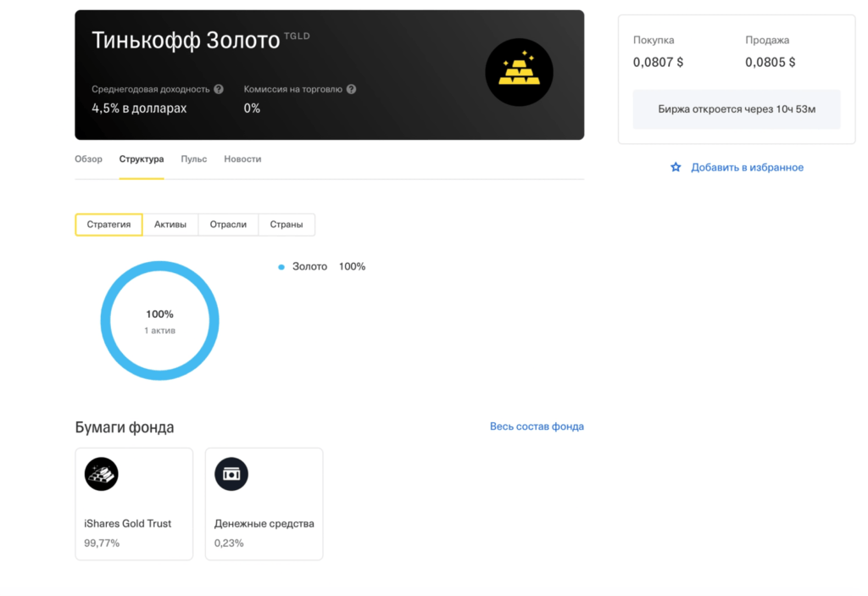This screenshot has height=596, width=868.
Task: Click Биржа откроется через 10ч 53м button
Action: (737, 109)
